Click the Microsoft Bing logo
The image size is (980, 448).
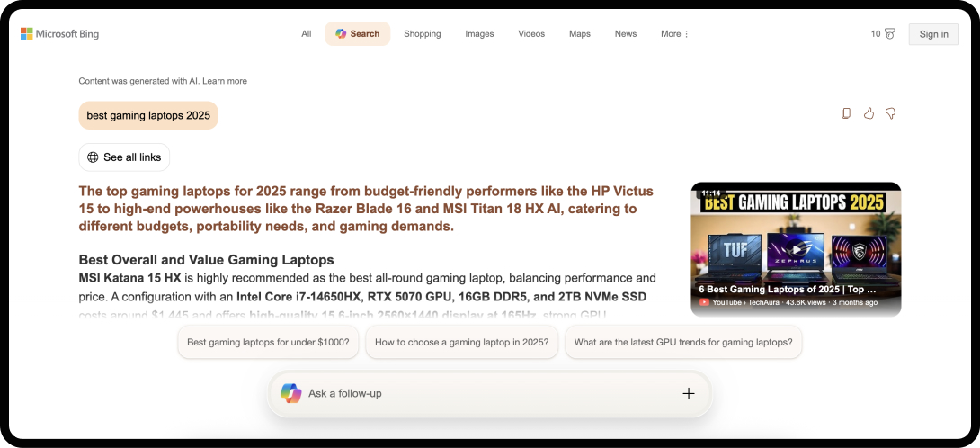click(x=60, y=34)
